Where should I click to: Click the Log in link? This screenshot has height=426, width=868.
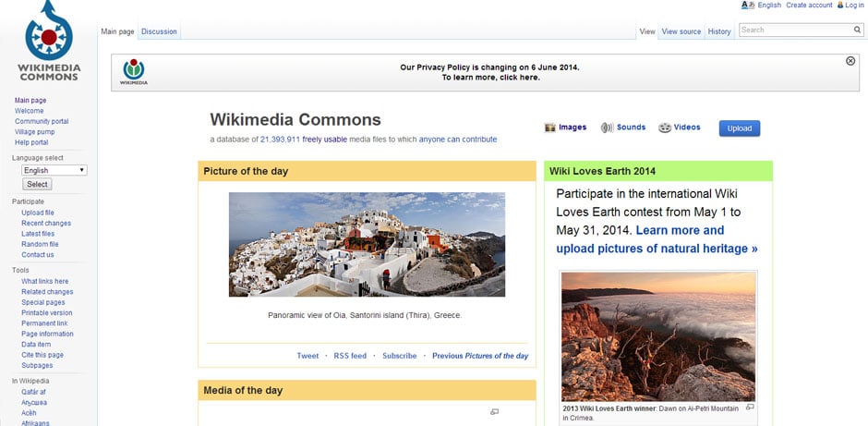click(854, 5)
